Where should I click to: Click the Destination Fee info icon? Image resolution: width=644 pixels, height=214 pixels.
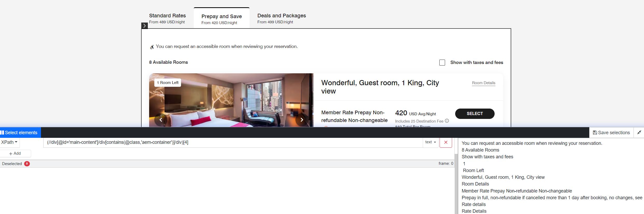(x=447, y=121)
